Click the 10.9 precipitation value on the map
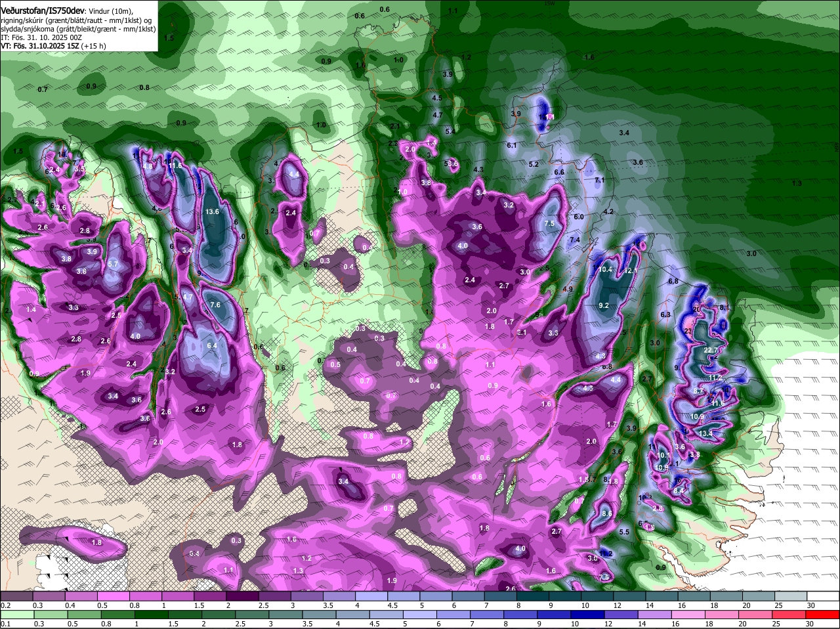The image size is (840, 629). click(698, 416)
